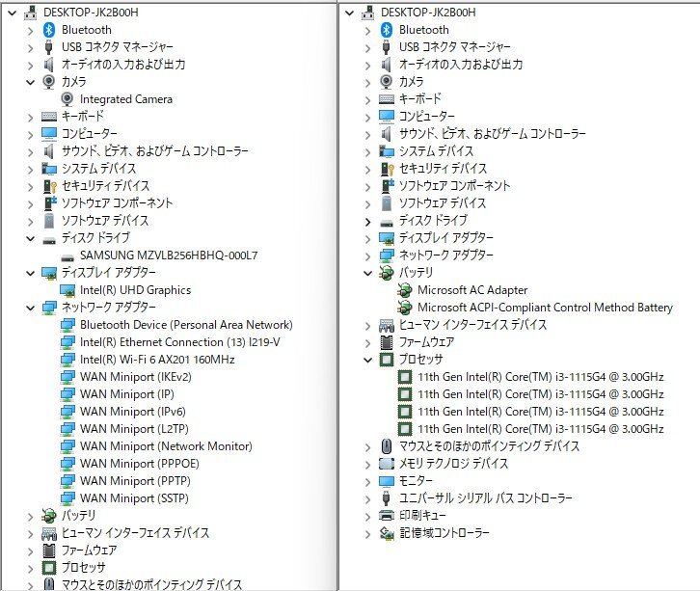Select ソフトウェア デバイス in the left pane

pyautogui.click(x=104, y=221)
